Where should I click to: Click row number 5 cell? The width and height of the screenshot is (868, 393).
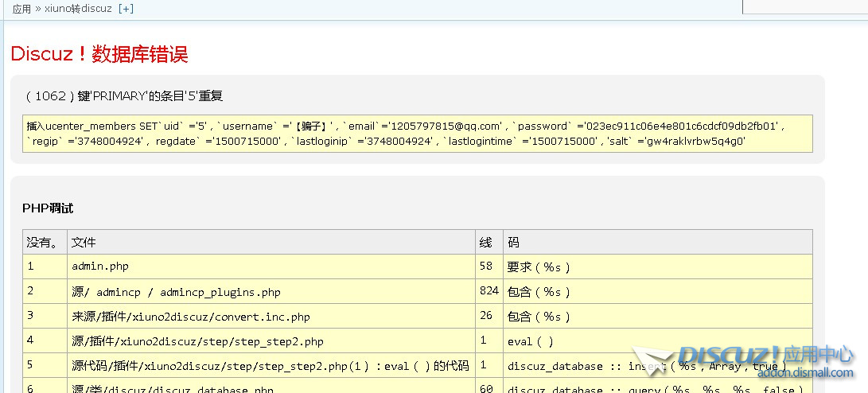click(x=45, y=366)
